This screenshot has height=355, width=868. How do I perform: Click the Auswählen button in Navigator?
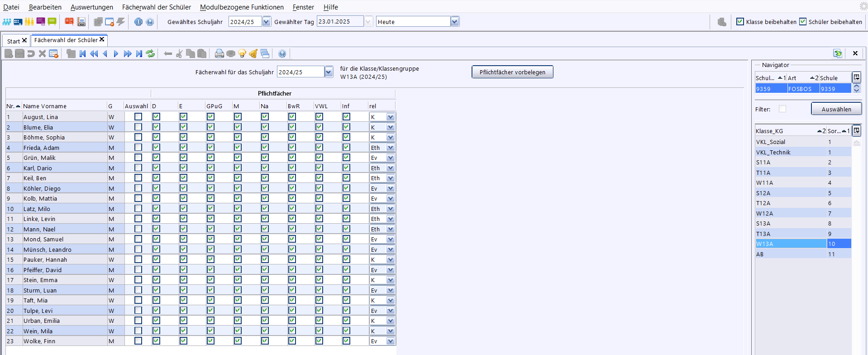pos(836,109)
